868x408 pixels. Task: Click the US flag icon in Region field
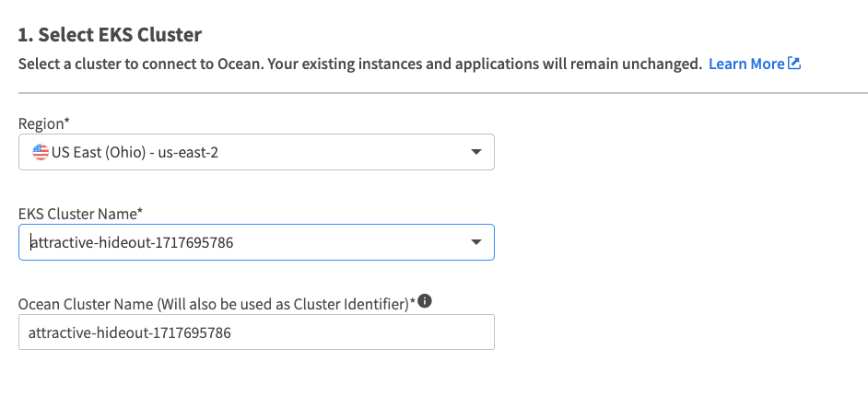pyautogui.click(x=40, y=152)
